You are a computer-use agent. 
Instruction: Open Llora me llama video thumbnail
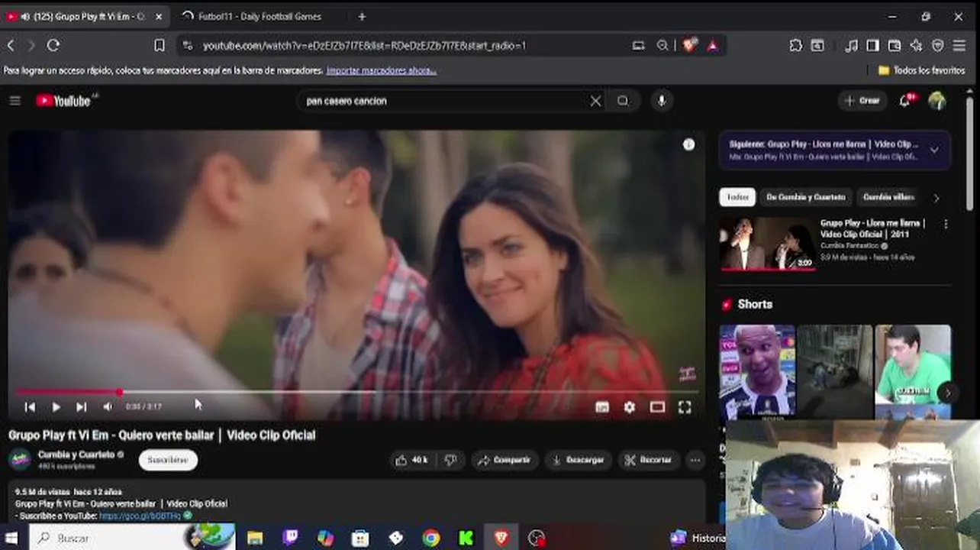[767, 244]
